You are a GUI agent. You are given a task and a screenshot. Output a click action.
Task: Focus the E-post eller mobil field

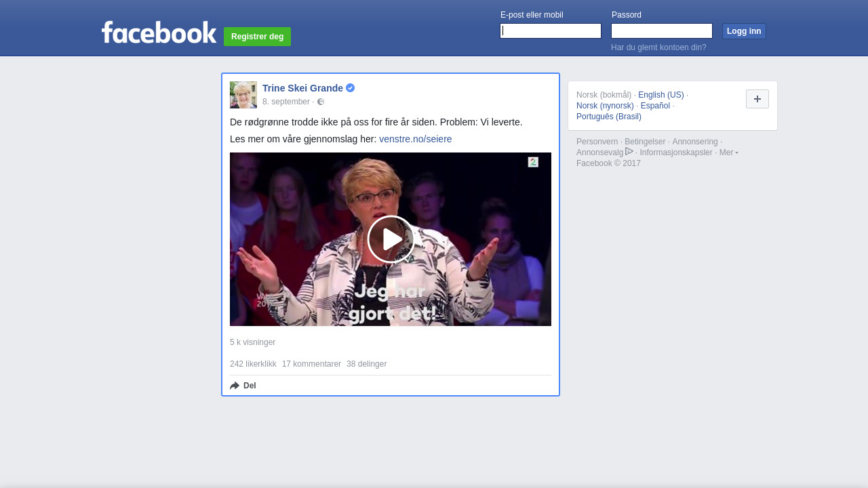(x=551, y=31)
